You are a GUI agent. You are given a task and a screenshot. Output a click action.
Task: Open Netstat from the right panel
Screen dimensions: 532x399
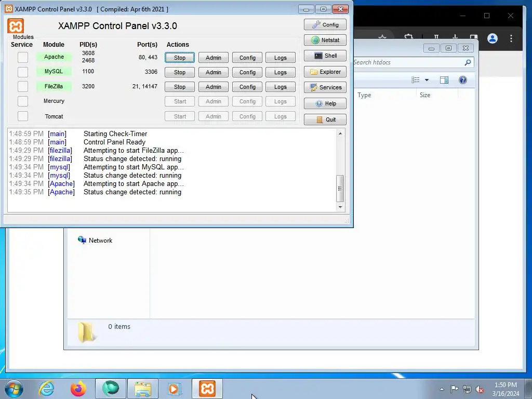pos(325,40)
